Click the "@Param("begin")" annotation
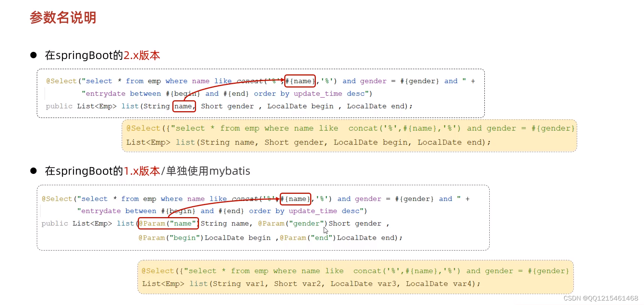Screen dimensions: 644x305 tap(171, 238)
